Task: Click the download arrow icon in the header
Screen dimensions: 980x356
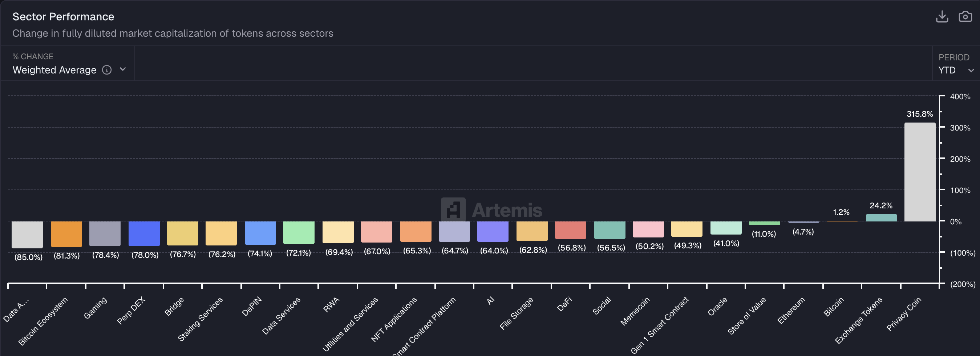Action: 942,16
